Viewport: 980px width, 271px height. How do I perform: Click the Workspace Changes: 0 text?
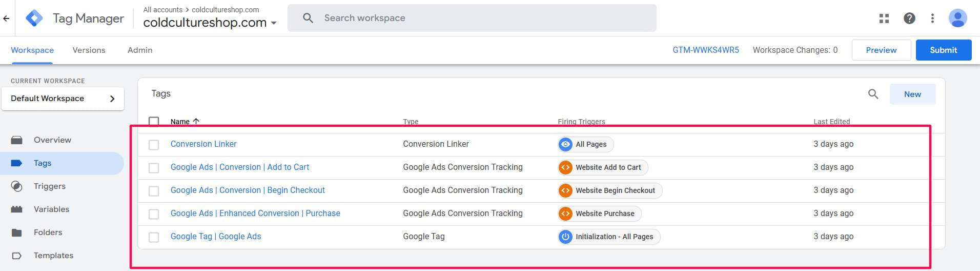795,50
